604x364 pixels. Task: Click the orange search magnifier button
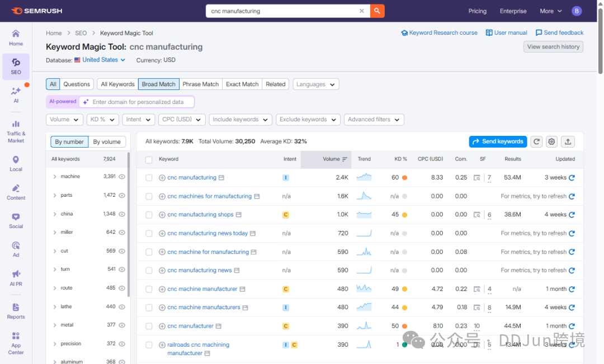pyautogui.click(x=377, y=11)
